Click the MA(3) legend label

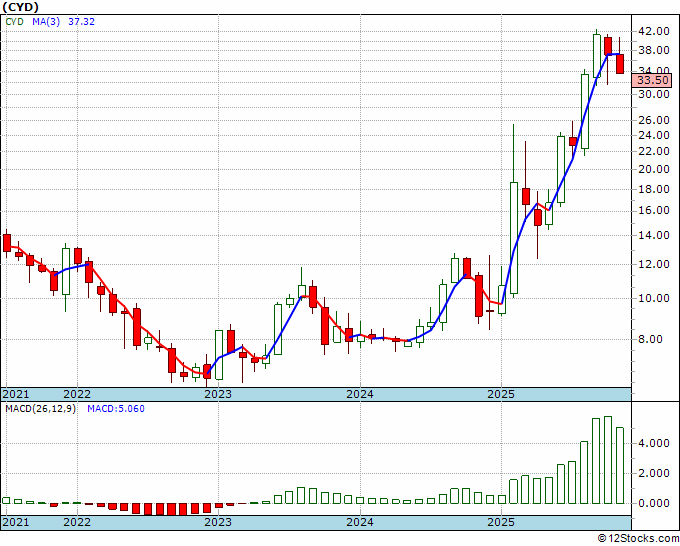coord(46,22)
